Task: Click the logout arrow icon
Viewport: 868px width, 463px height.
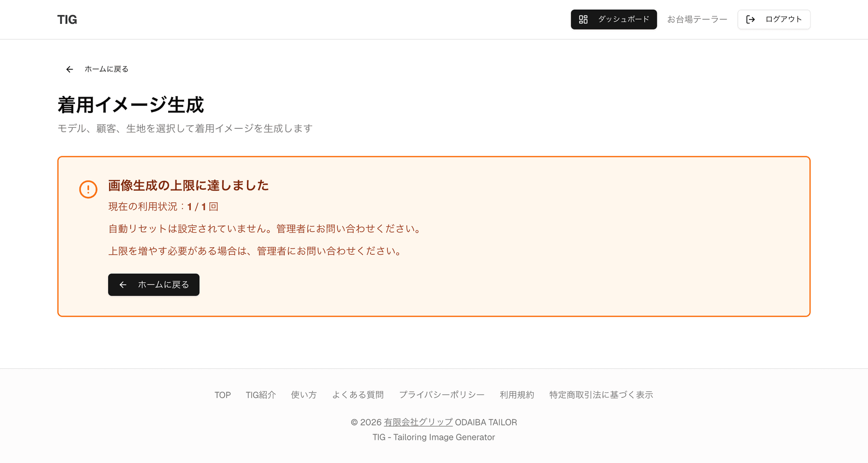Action: tap(750, 19)
